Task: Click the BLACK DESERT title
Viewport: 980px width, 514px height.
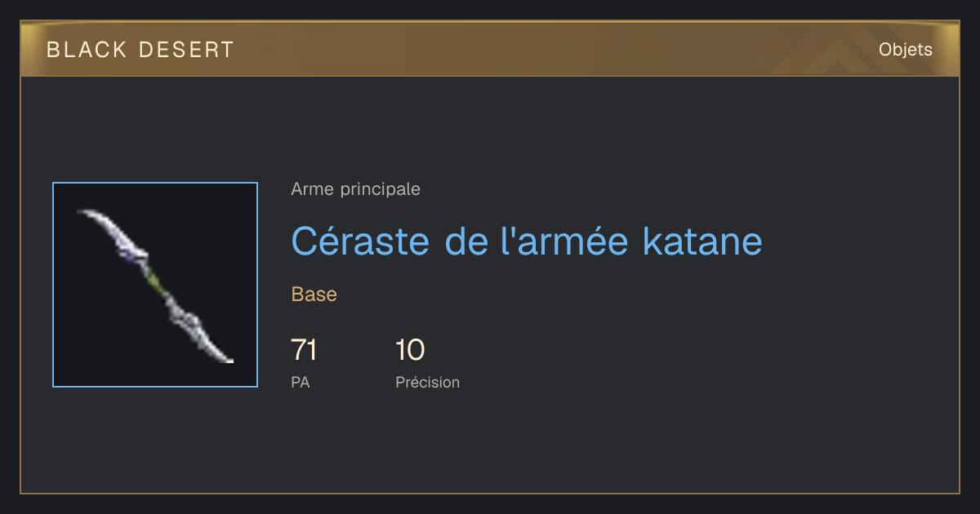Action: (140, 50)
